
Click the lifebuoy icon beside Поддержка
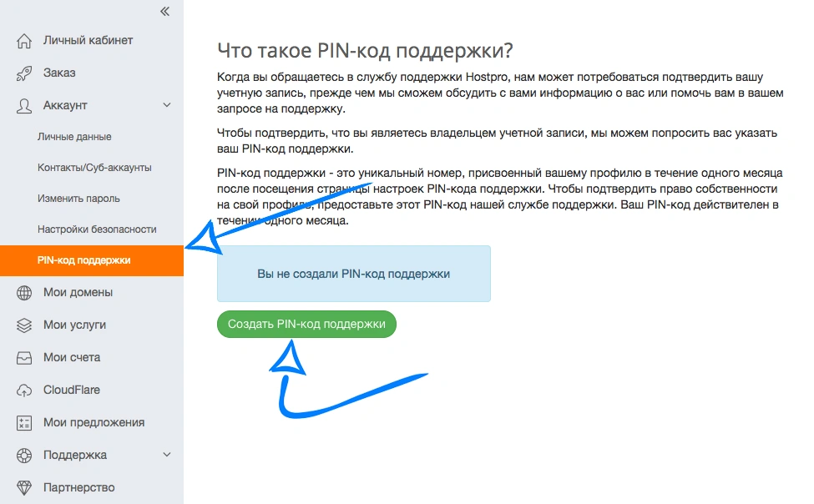click(x=24, y=456)
